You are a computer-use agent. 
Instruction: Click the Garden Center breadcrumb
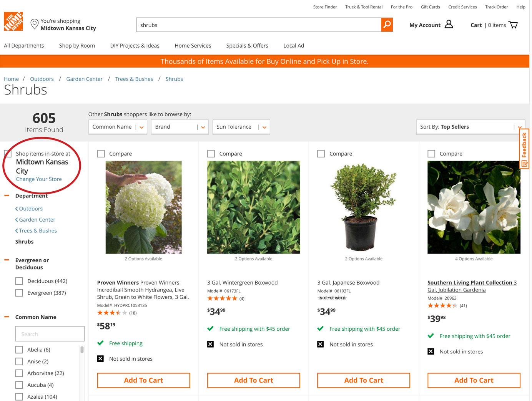[85, 79]
